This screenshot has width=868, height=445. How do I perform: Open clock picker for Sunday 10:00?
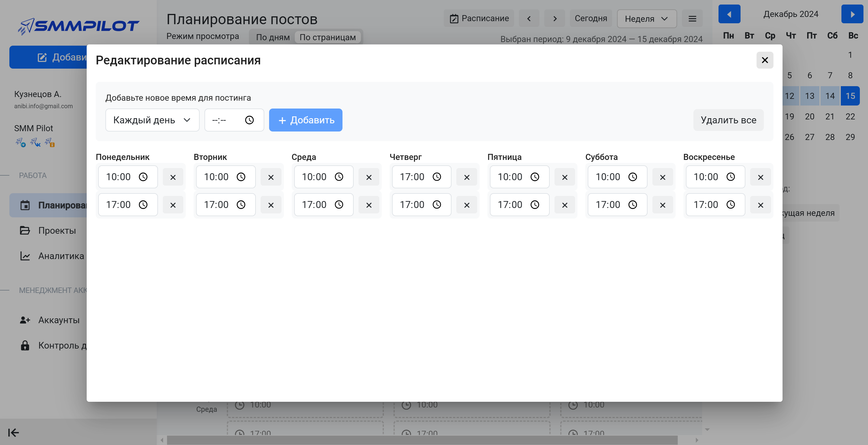click(731, 177)
